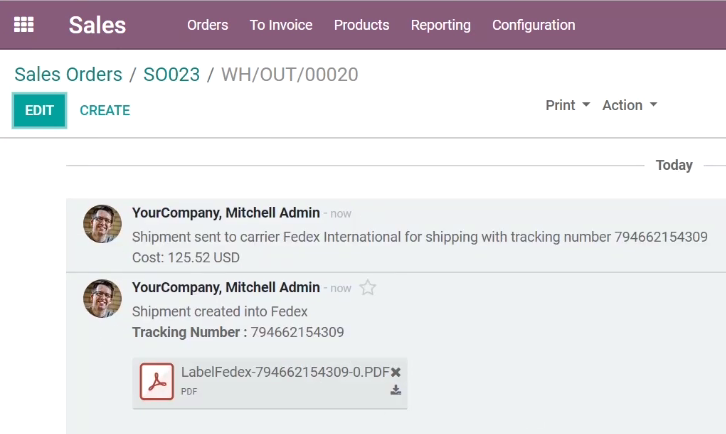Expand the Print dropdown
This screenshot has width=726, height=434.
click(568, 105)
